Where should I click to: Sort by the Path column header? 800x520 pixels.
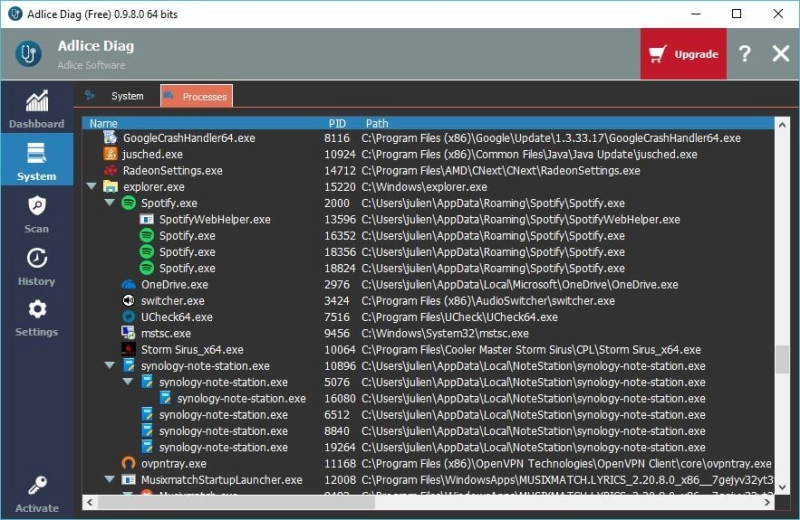[377, 123]
